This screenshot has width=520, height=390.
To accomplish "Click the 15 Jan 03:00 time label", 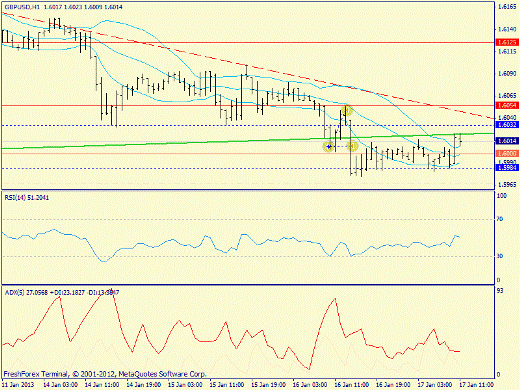I will [185, 385].
